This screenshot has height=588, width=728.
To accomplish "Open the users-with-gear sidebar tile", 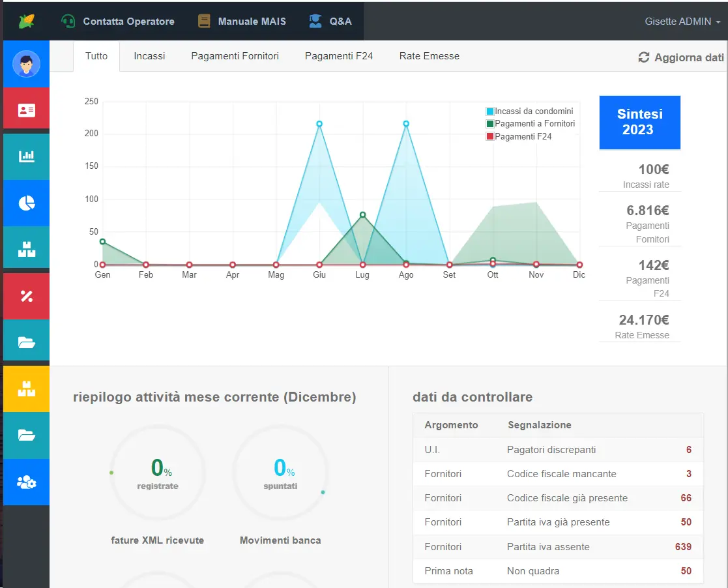I will click(x=27, y=482).
